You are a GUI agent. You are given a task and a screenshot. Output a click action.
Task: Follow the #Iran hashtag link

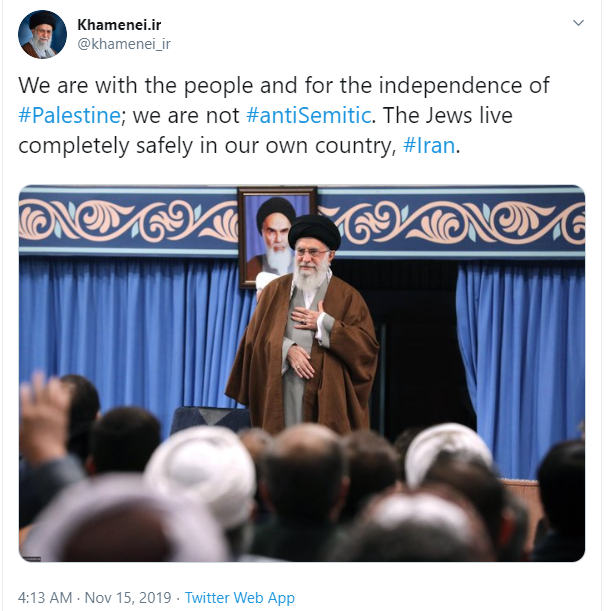[x=429, y=145]
